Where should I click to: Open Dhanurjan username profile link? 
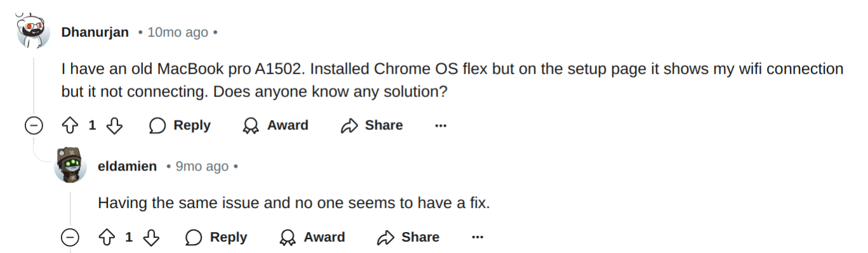(95, 32)
